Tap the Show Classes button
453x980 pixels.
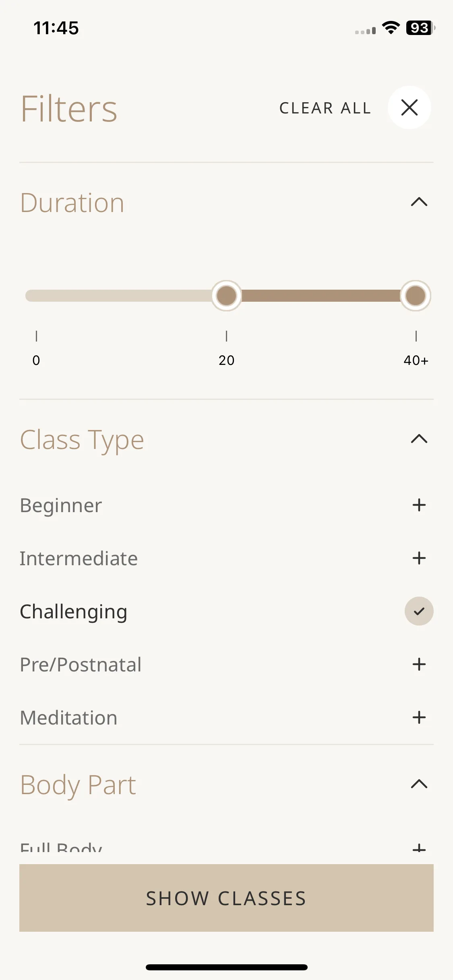pos(226,898)
